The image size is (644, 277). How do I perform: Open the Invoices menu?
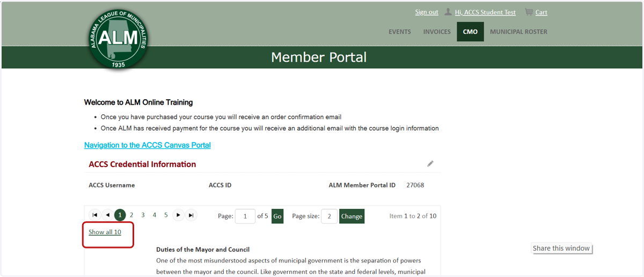click(437, 32)
